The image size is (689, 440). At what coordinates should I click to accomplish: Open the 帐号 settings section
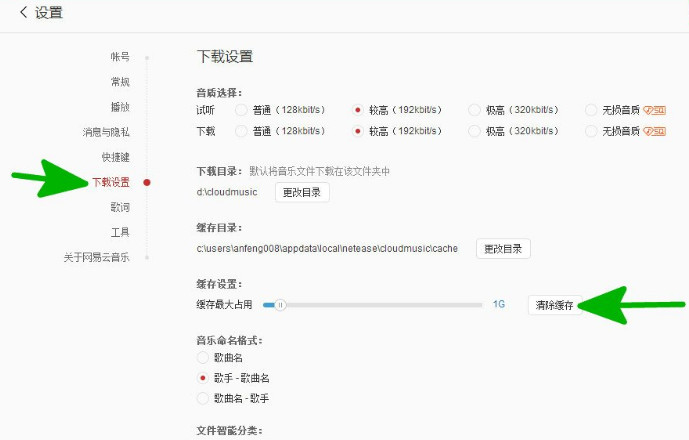click(120, 56)
